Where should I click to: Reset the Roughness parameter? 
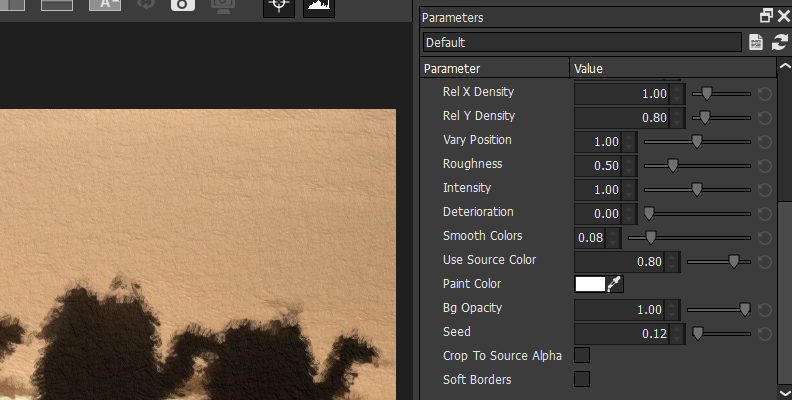click(x=765, y=166)
